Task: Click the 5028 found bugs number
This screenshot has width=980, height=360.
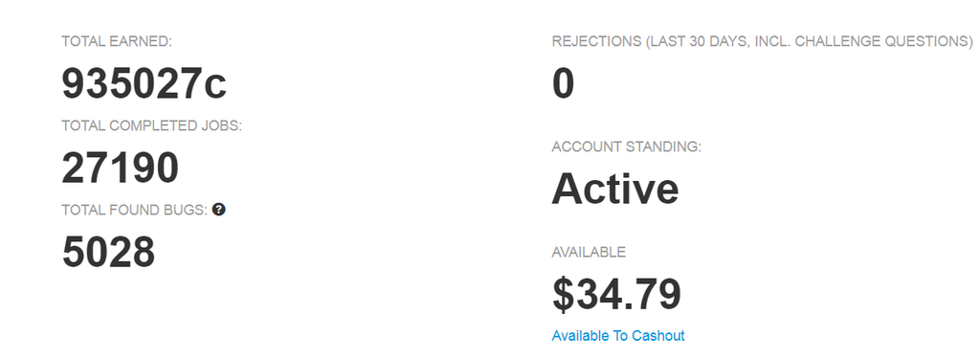Action: tap(108, 252)
